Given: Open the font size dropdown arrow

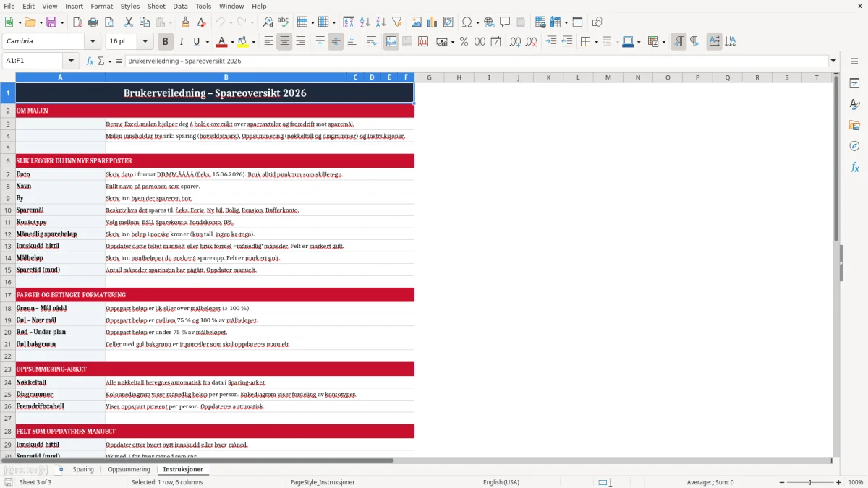Looking at the screenshot, I should (145, 42).
